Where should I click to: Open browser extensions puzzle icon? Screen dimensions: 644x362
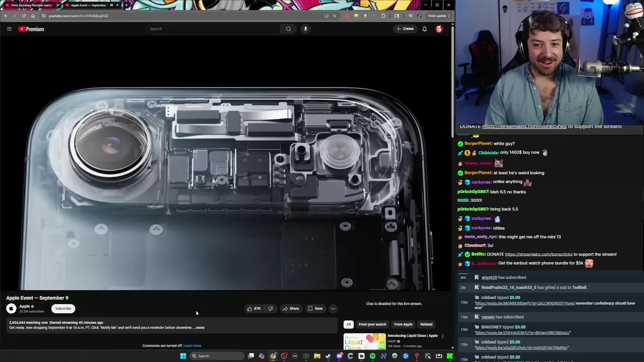pyautogui.click(x=383, y=16)
